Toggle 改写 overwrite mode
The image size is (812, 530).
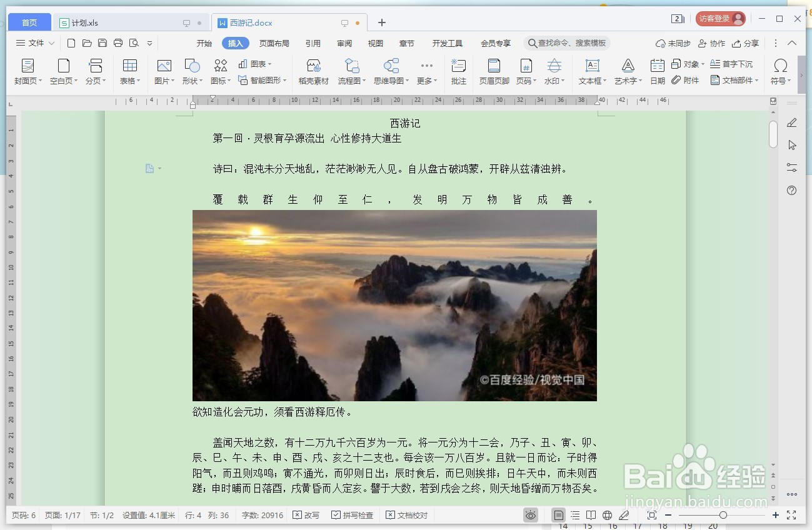click(306, 515)
